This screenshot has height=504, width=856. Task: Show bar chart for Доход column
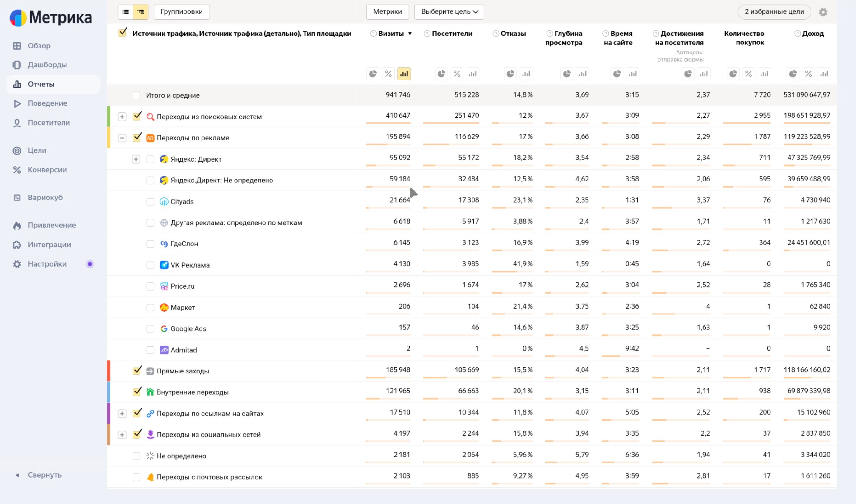point(824,74)
